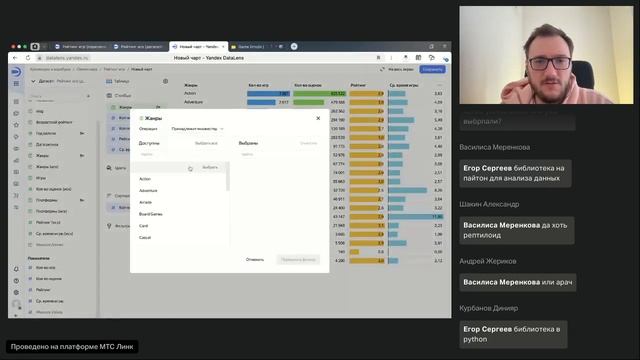Select Arcade in the available list
Image resolution: width=640 pixels, height=360 pixels.
145,202
